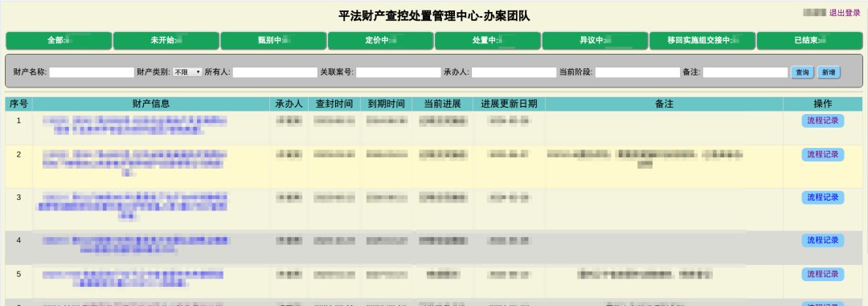Select the 移回实施组交接中 tab
This screenshot has height=306, width=868.
coord(702,41)
